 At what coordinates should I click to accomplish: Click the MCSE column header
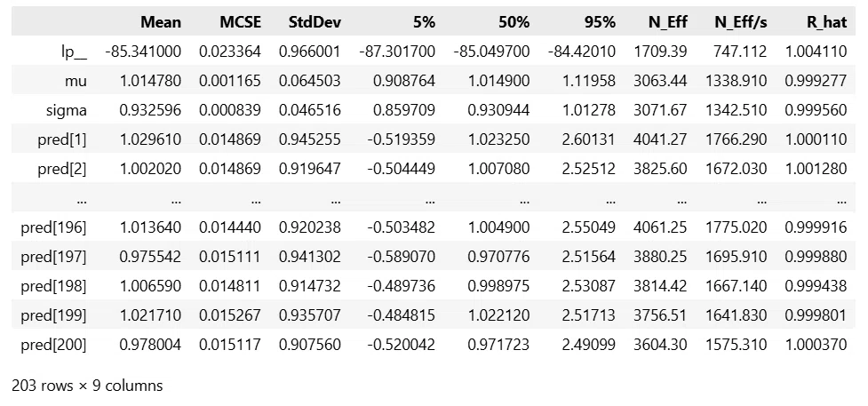pos(240,22)
